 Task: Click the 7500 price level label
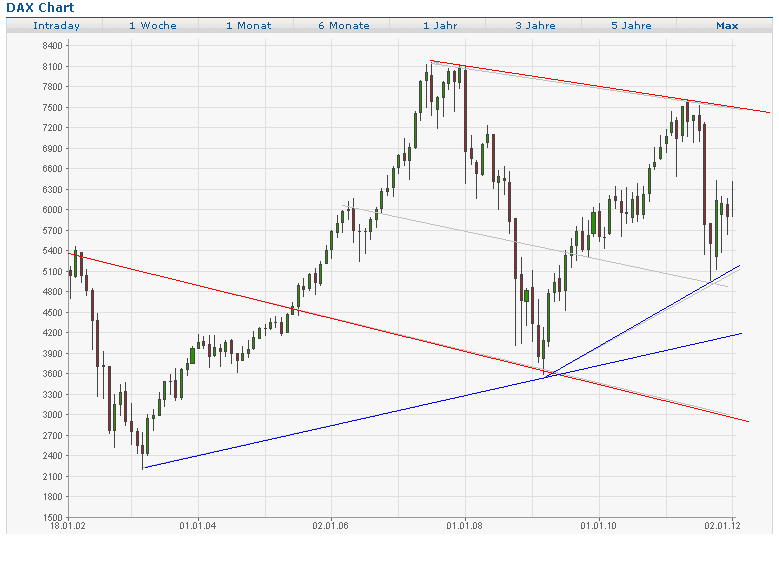coord(53,108)
